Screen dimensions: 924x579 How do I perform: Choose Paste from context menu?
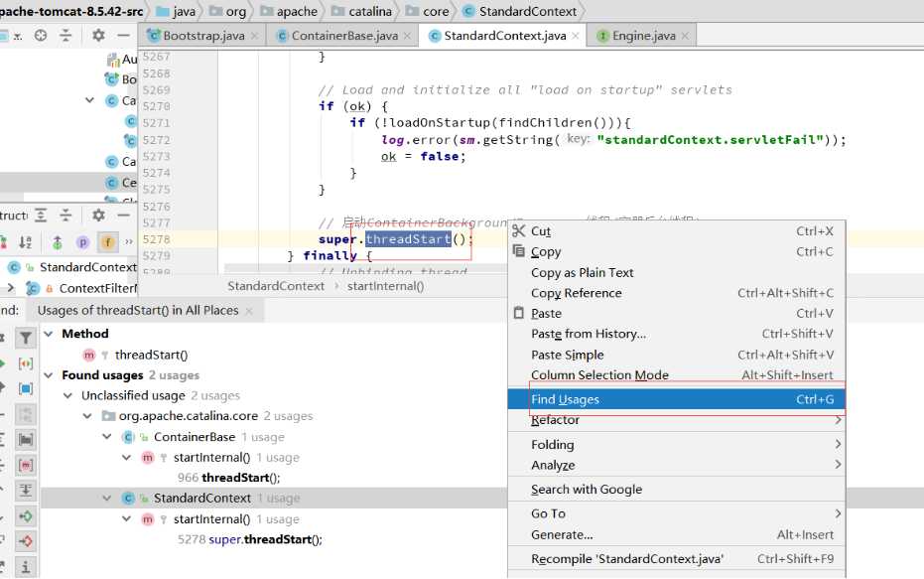click(x=677, y=314)
